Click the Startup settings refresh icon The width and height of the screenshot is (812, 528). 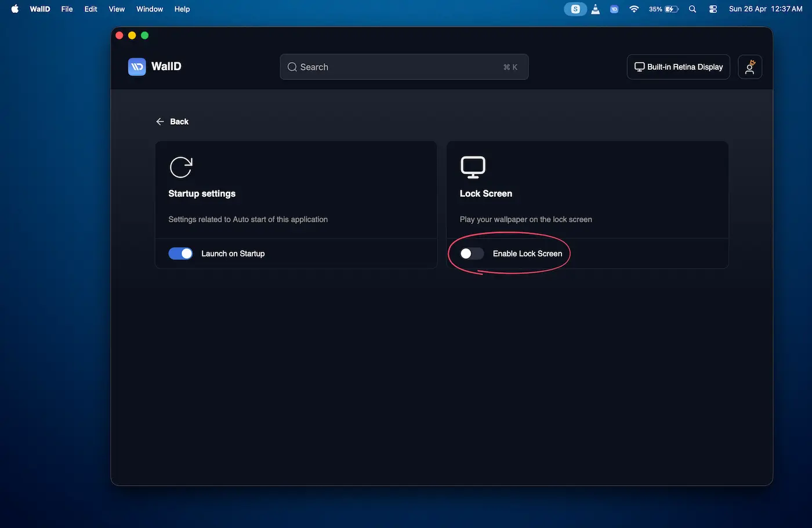pyautogui.click(x=181, y=168)
